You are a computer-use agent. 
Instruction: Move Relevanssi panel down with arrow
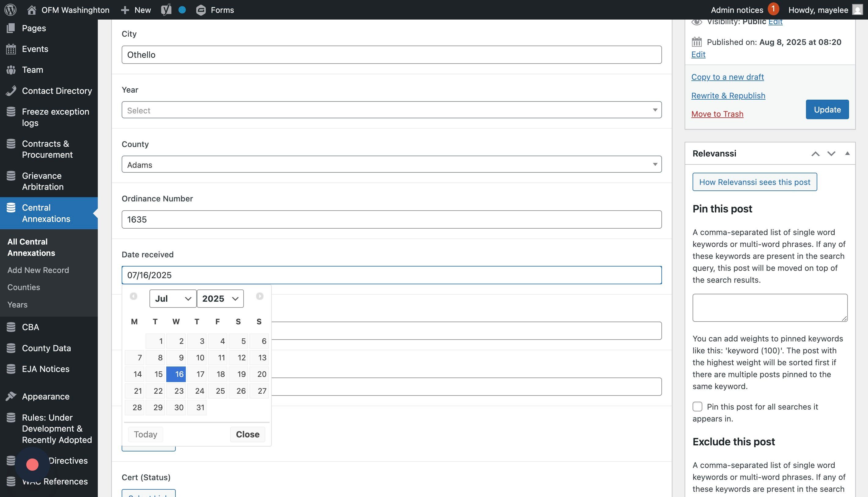(831, 154)
